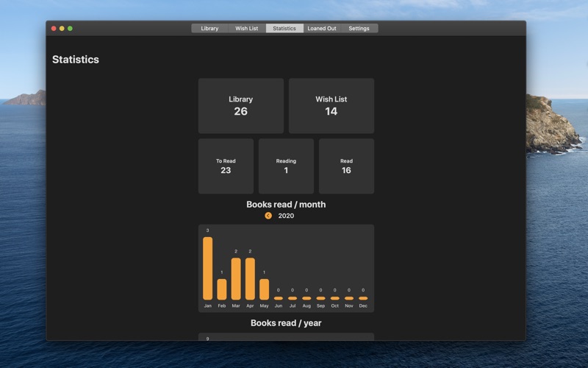
Task: Click the Reading 1 card
Action: 286,166
